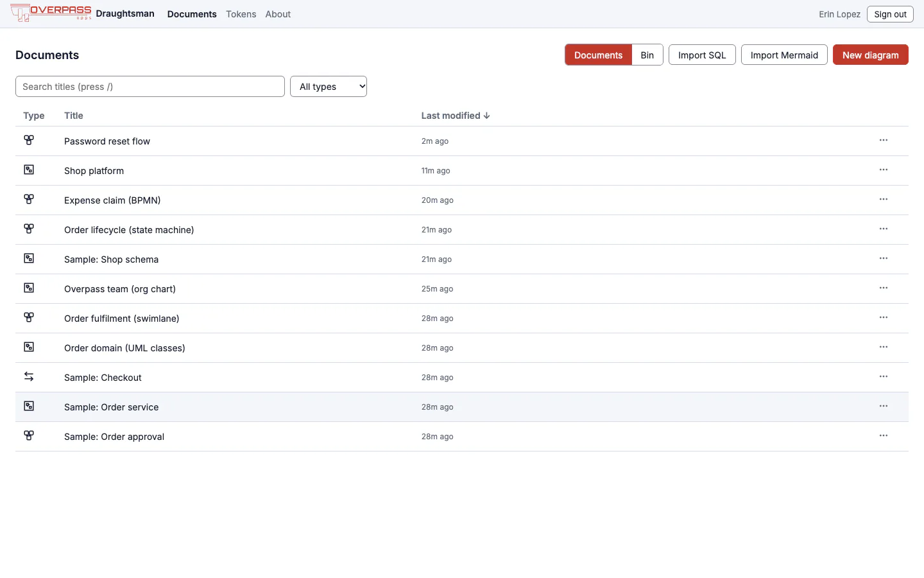Expand the All types filter dropdown
Screen dimensions: 924x578
(x=329, y=87)
